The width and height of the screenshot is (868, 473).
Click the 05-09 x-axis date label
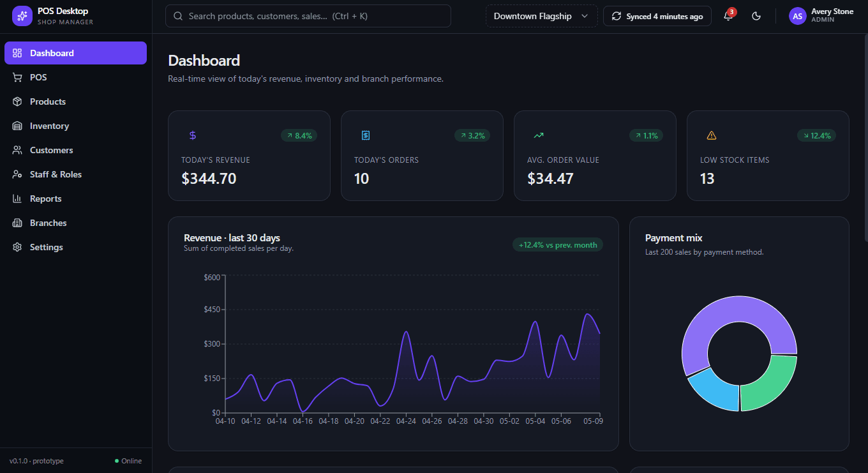(593, 421)
